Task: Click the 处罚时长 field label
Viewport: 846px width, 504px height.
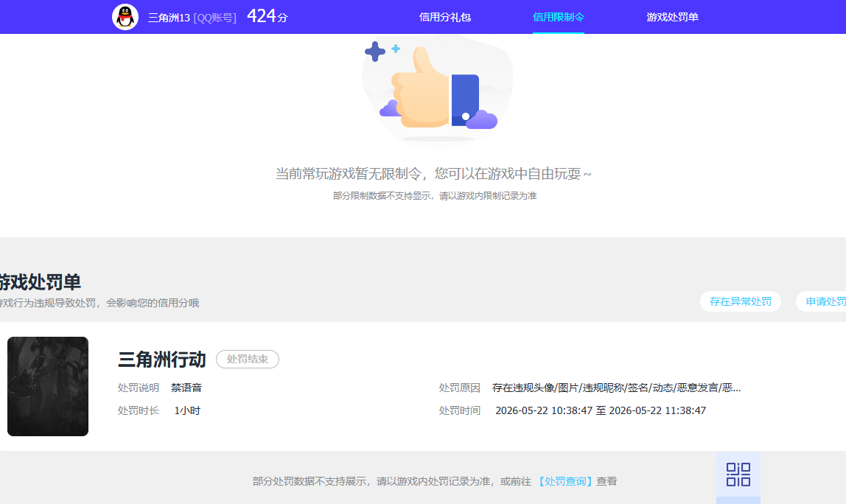Action: tap(138, 410)
